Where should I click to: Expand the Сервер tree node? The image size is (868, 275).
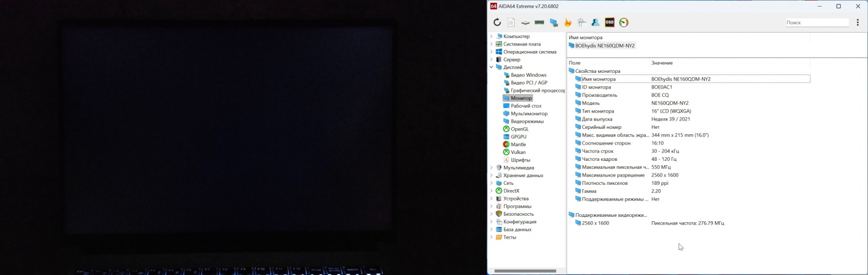pos(492,60)
